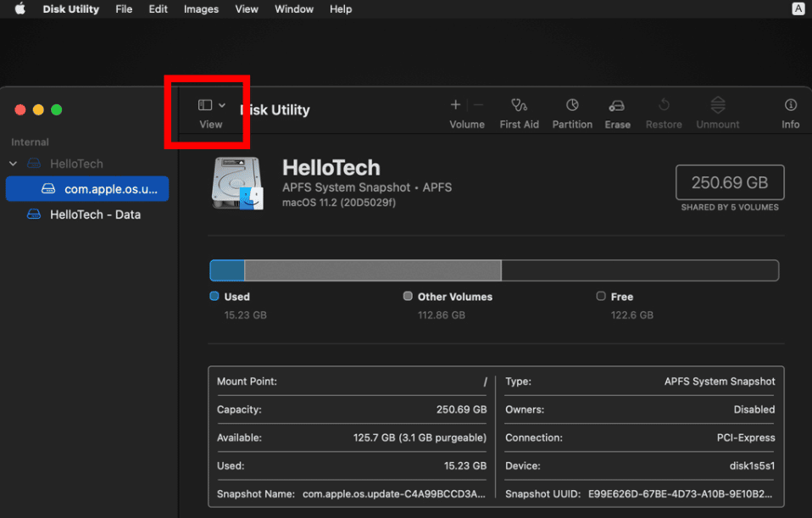
Task: Click the gray Other Volumes legend swatch
Action: (x=408, y=296)
